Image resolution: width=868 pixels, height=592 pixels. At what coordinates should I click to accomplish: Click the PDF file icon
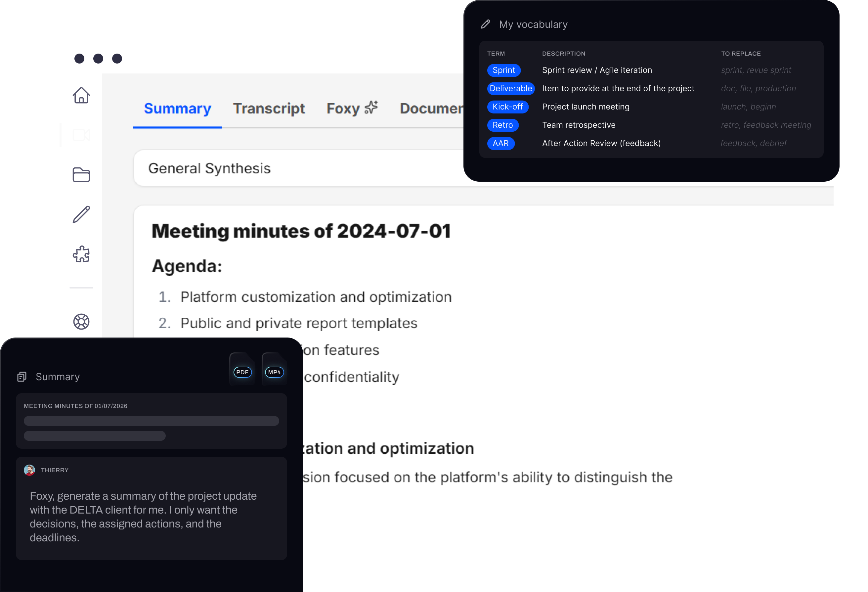click(x=242, y=369)
